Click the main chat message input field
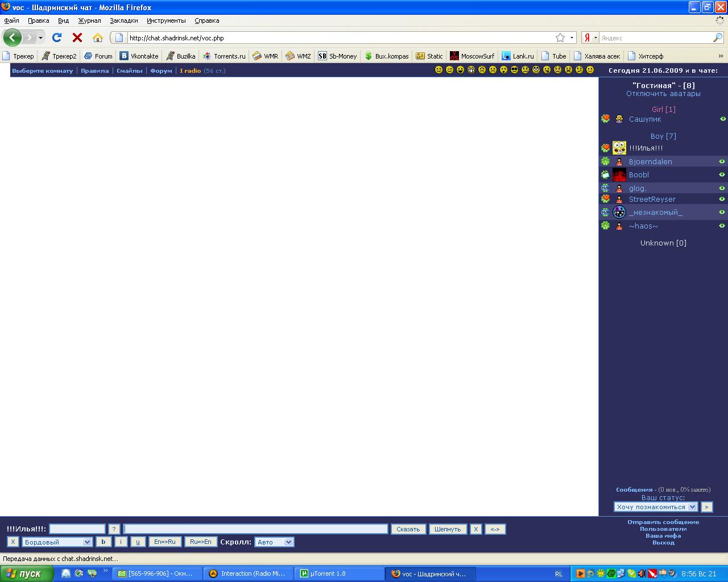 pyautogui.click(x=255, y=529)
